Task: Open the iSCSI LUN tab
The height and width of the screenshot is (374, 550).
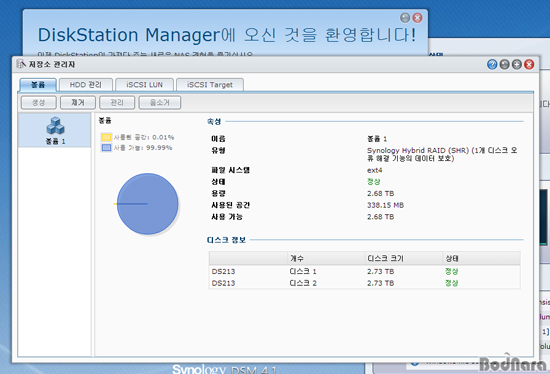Action: click(145, 85)
